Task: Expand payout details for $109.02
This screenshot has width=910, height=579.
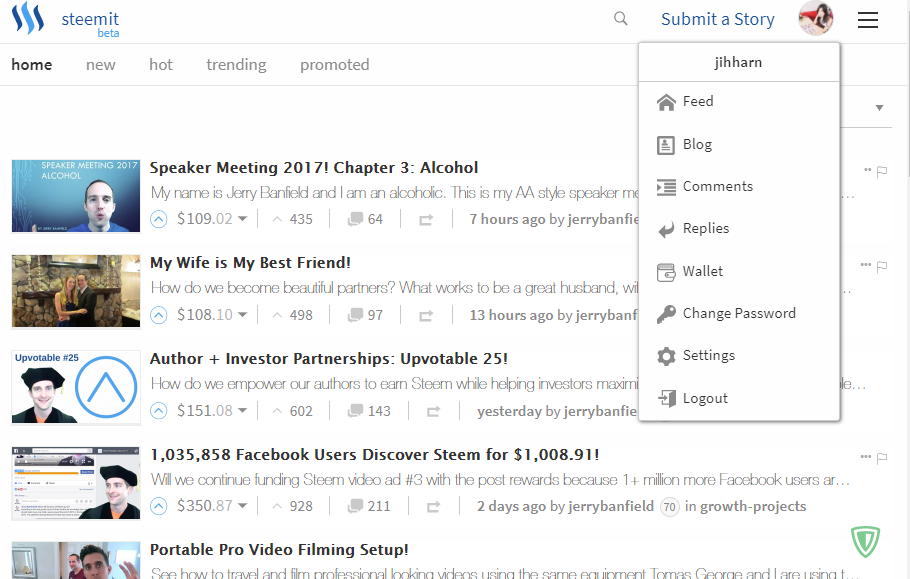Action: click(243, 219)
